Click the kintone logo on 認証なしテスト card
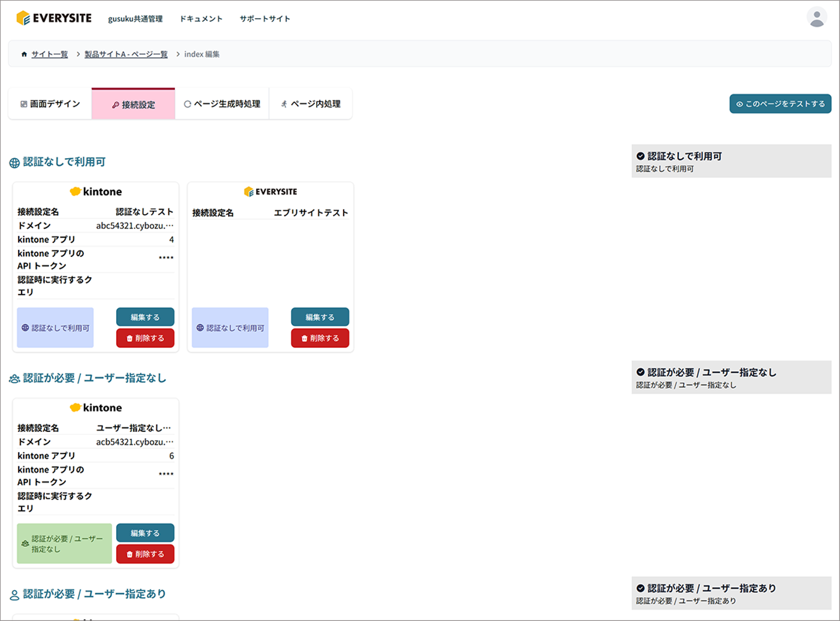 (96, 191)
